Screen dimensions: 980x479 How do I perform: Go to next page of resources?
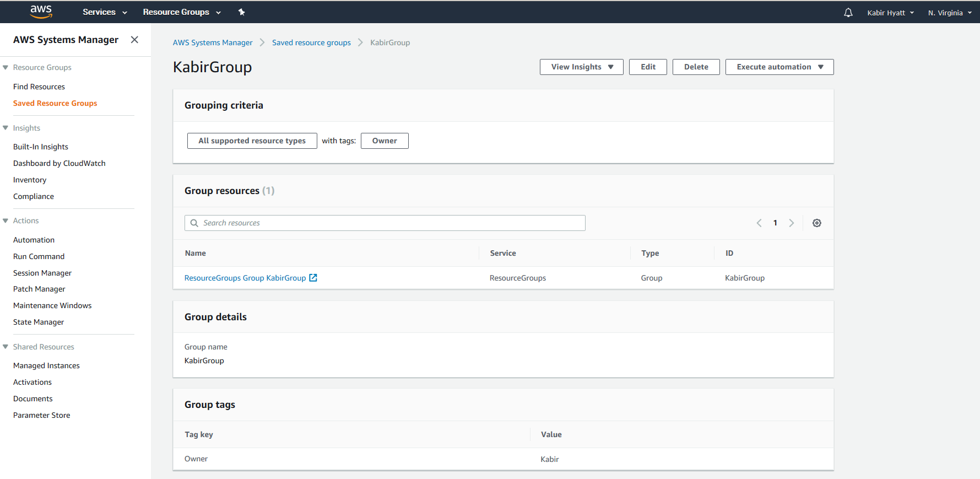(792, 223)
